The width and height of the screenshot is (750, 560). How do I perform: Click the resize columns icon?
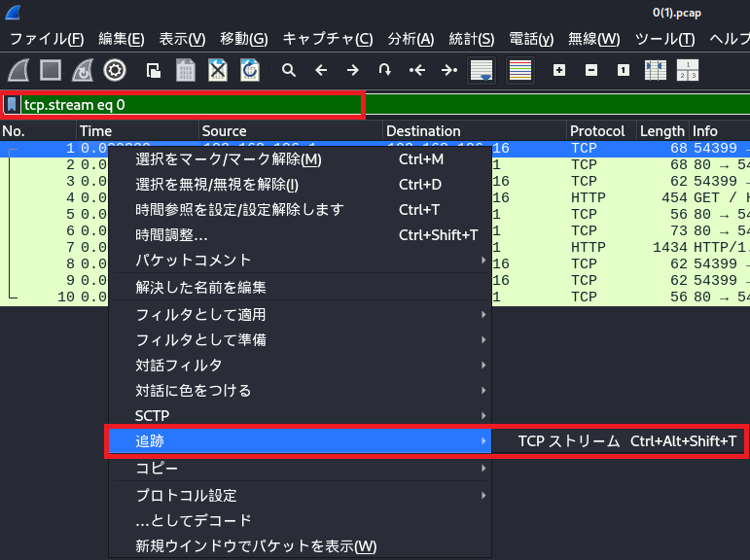click(x=656, y=70)
